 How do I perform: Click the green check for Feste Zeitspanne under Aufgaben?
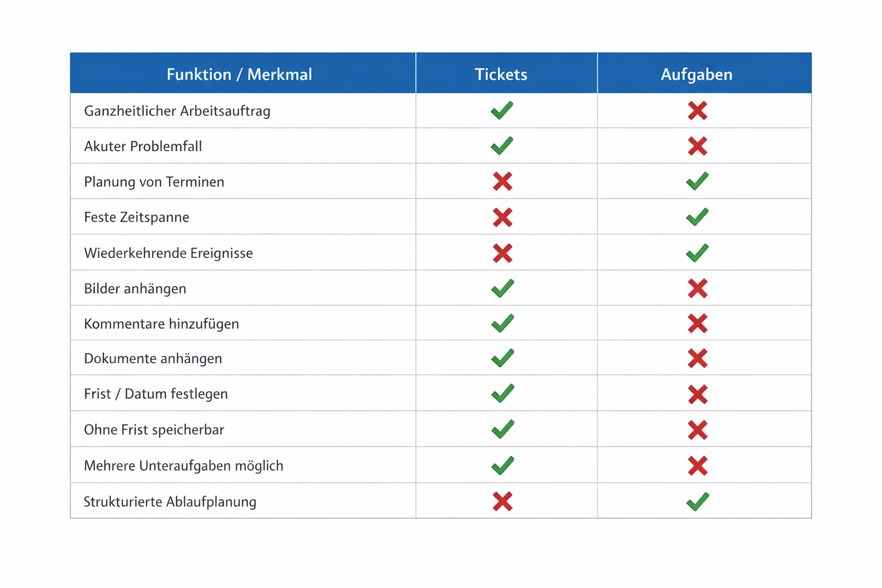tap(697, 217)
